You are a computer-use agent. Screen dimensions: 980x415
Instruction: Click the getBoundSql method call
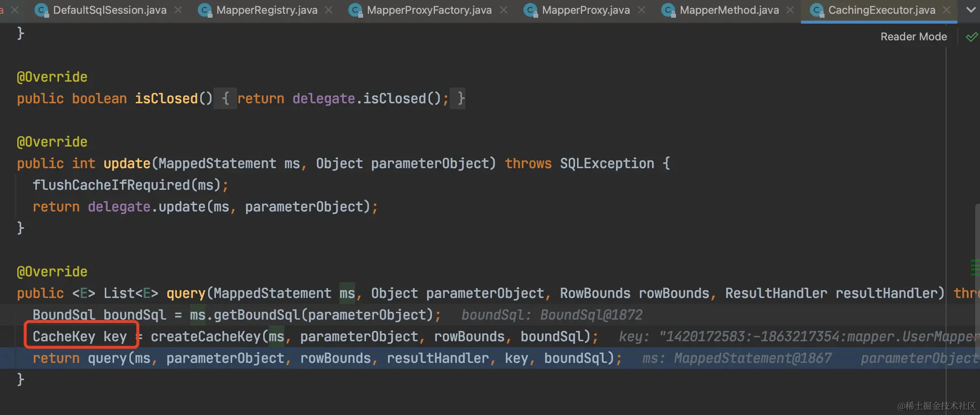pos(257,315)
